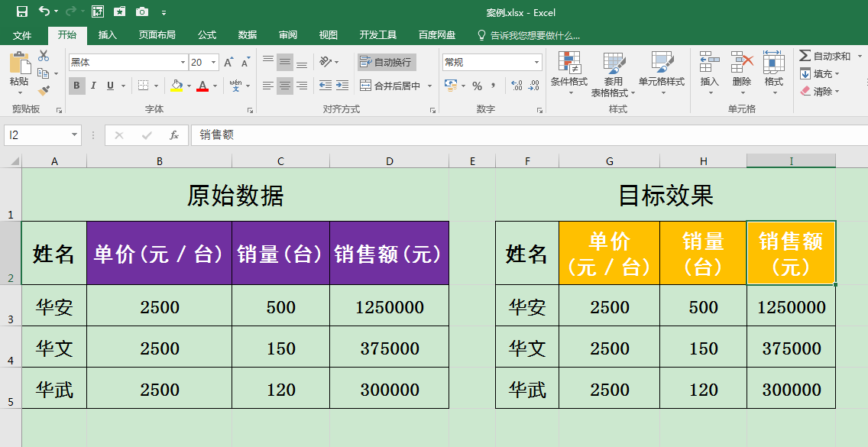Click the 自动求和 button
The image size is (868, 447).
pos(825,56)
